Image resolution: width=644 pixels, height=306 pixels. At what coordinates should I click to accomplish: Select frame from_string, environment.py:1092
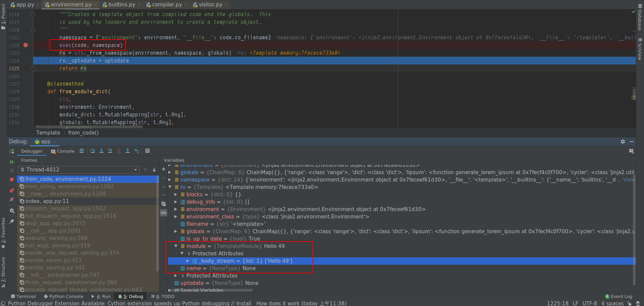pyautogui.click(x=87, y=186)
